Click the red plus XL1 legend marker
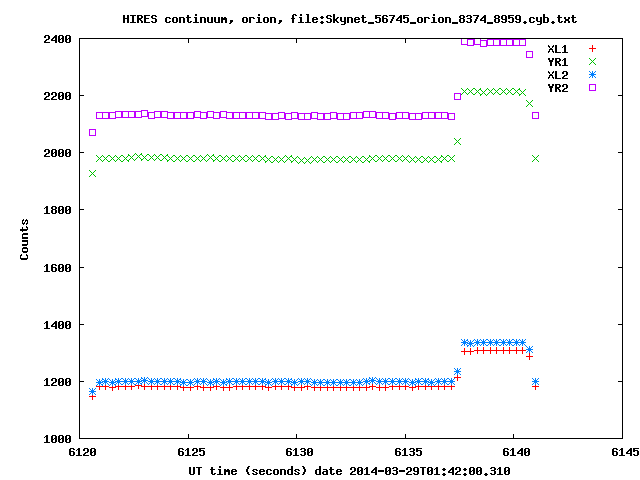Screen dimensions: 640x480 [592, 49]
